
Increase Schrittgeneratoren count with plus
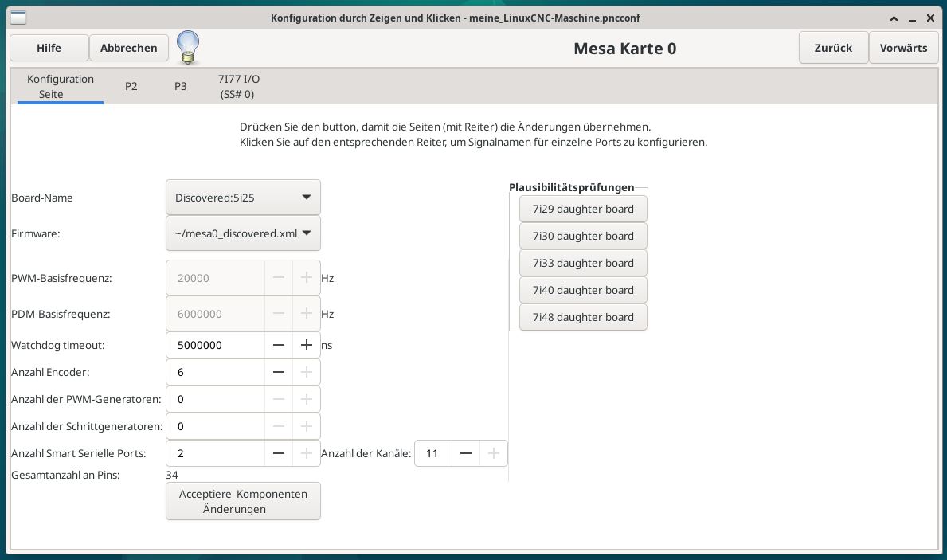click(306, 426)
